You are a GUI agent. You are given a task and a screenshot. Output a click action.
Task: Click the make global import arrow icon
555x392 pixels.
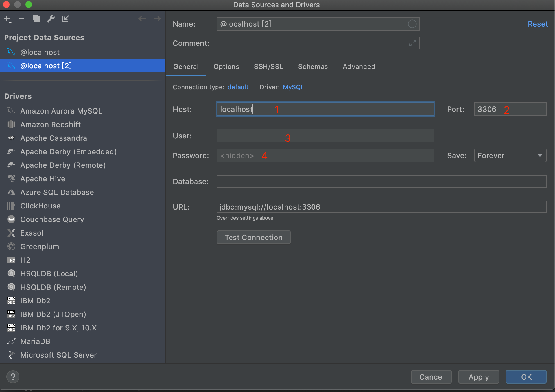(x=65, y=19)
